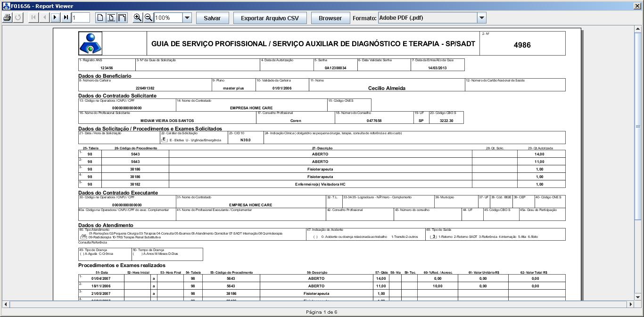
Task: Set view to actual size
Action: (100, 18)
